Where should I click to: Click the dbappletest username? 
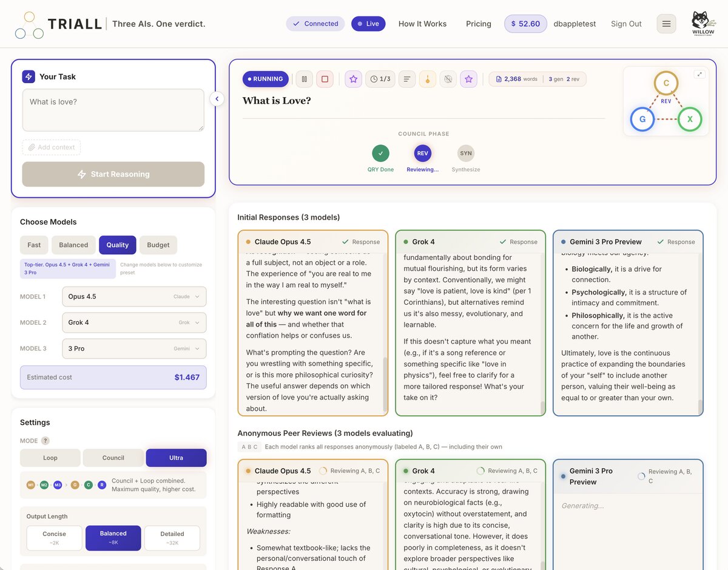575,24
